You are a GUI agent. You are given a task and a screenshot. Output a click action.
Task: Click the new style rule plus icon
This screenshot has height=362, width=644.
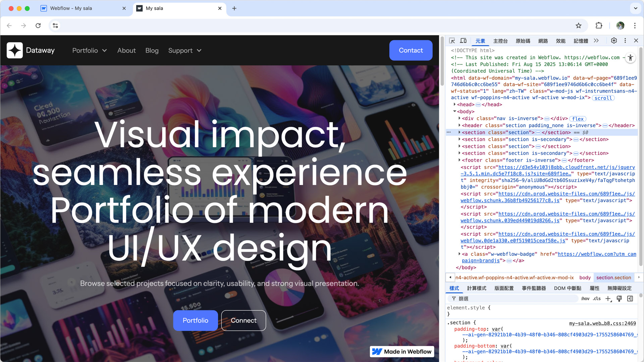pos(608,299)
